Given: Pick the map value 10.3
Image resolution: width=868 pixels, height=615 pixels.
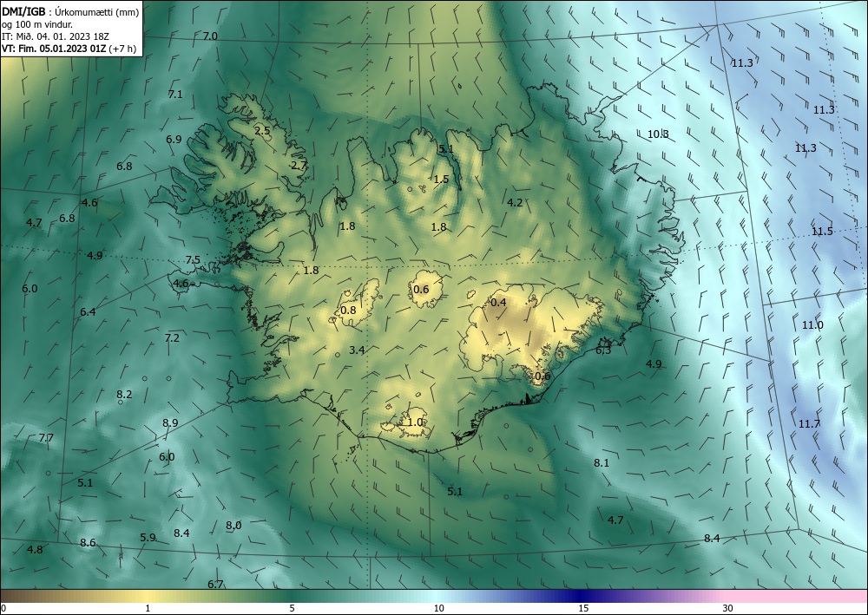Looking at the screenshot, I should click(x=658, y=134).
